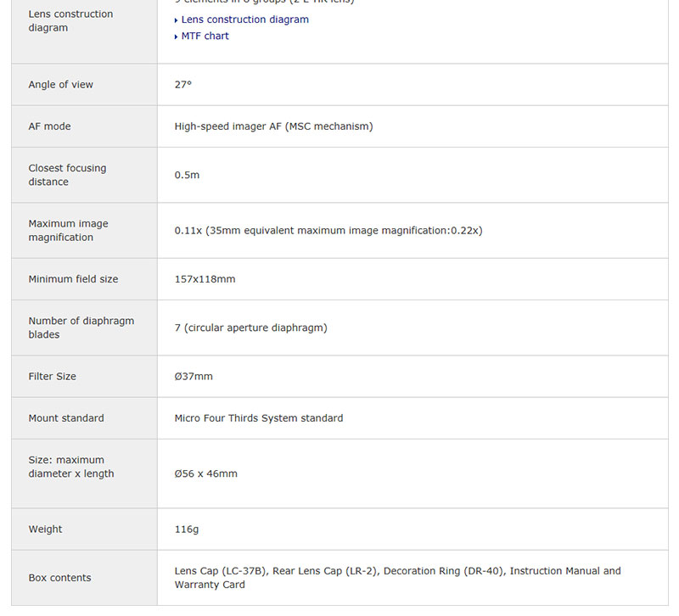This screenshot has width=679, height=616.
Task: Click the 157x118mm minimum field size value
Action: pos(205,279)
